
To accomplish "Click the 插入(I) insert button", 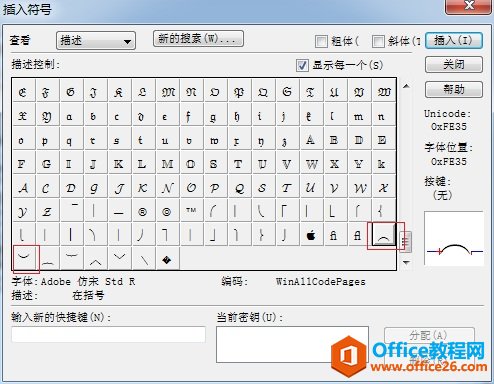I will (x=454, y=41).
